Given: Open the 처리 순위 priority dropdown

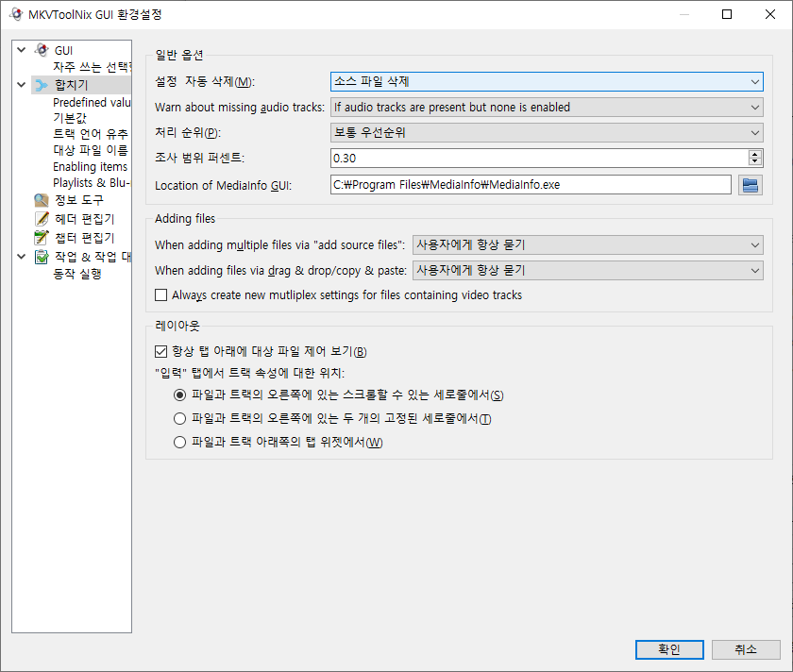Looking at the screenshot, I should click(x=547, y=132).
